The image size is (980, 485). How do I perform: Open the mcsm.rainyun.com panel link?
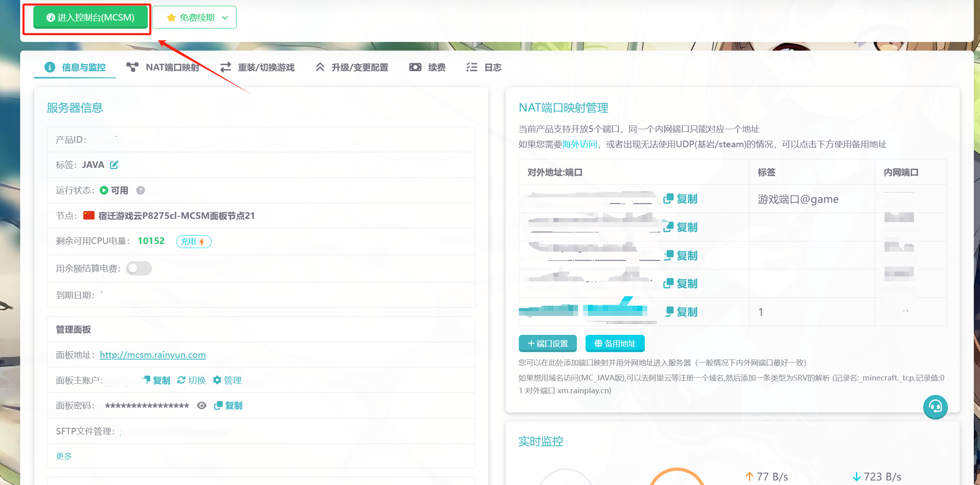[152, 355]
